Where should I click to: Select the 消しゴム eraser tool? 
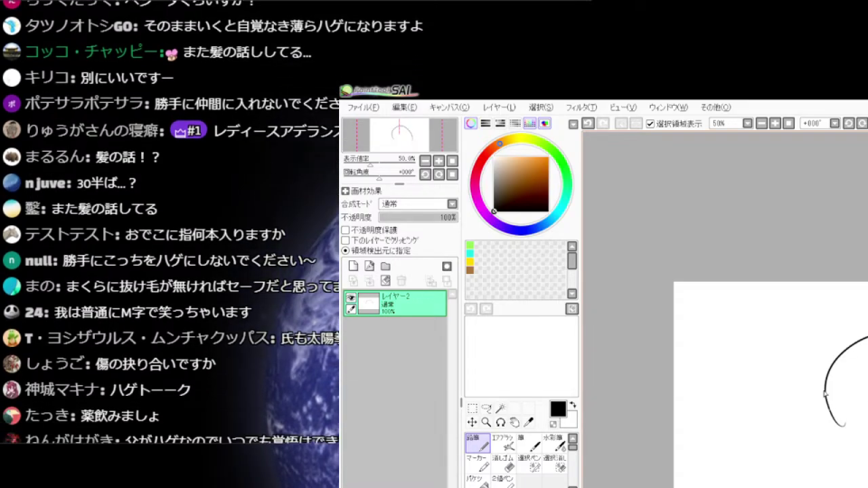[503, 464]
